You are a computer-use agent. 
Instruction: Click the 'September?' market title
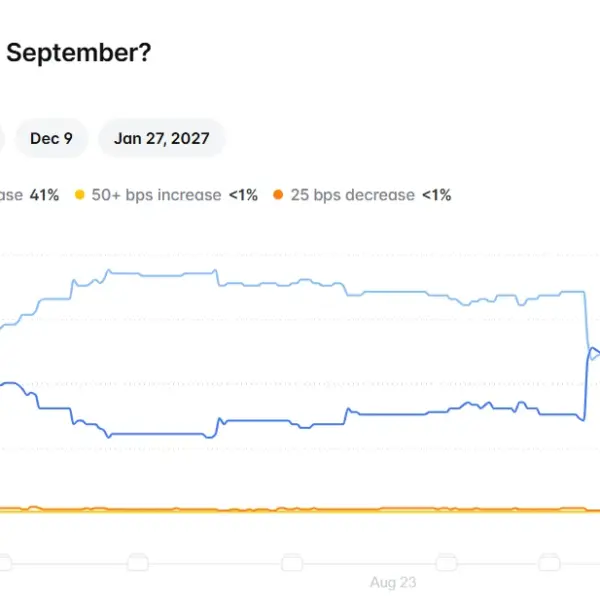(79, 53)
